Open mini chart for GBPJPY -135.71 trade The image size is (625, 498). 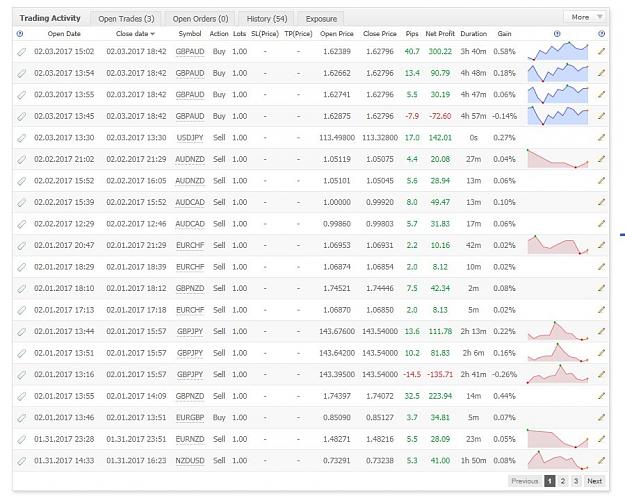click(558, 374)
